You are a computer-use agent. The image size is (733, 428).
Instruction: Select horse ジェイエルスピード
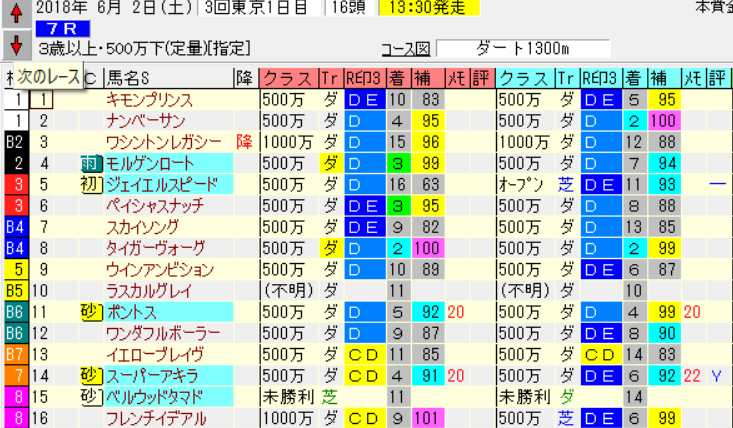click(162, 185)
